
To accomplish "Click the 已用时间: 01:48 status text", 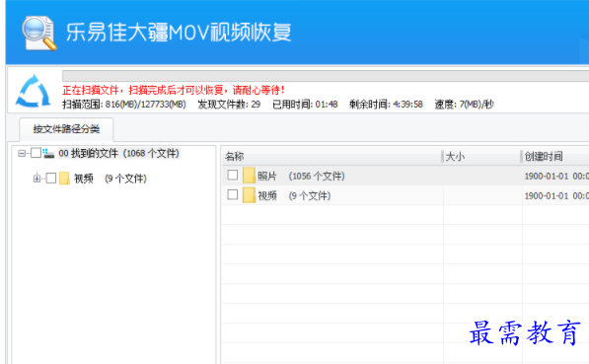I will (305, 104).
